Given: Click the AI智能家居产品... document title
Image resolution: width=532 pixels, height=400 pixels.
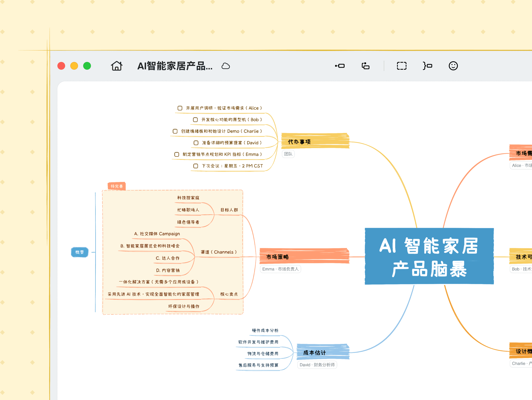Looking at the screenshot, I should 175,66.
